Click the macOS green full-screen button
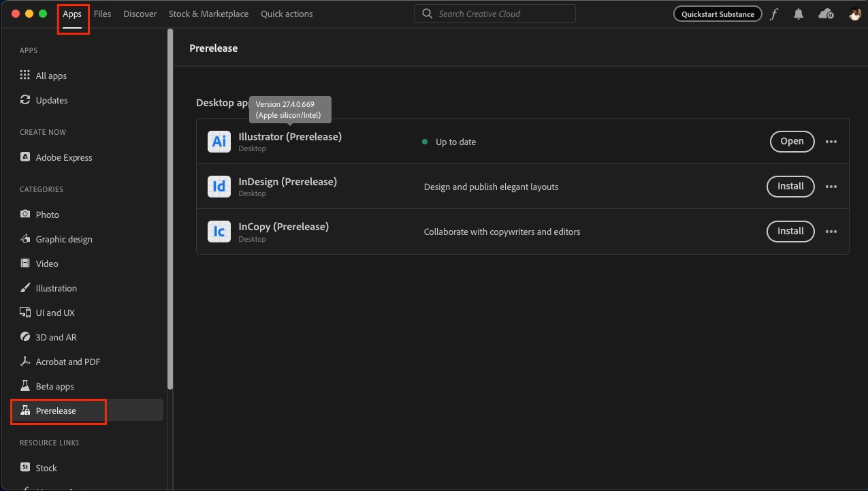The height and width of the screenshot is (491, 868). click(x=43, y=14)
